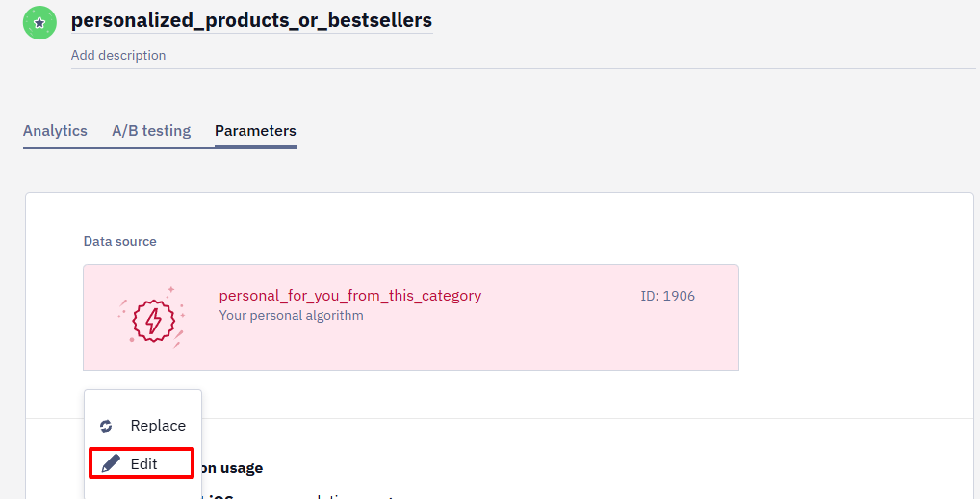Click the iOS text below usage heading
This screenshot has width=980, height=499.
click(220, 496)
